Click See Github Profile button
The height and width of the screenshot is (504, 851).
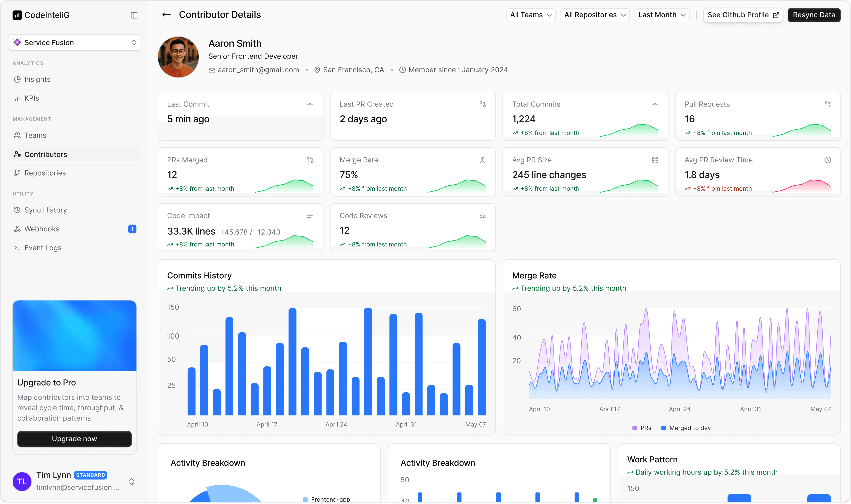click(743, 15)
